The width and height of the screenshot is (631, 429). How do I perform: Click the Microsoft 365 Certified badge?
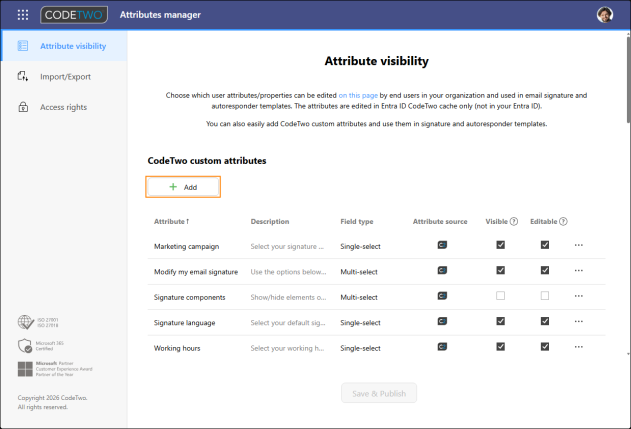click(41, 346)
